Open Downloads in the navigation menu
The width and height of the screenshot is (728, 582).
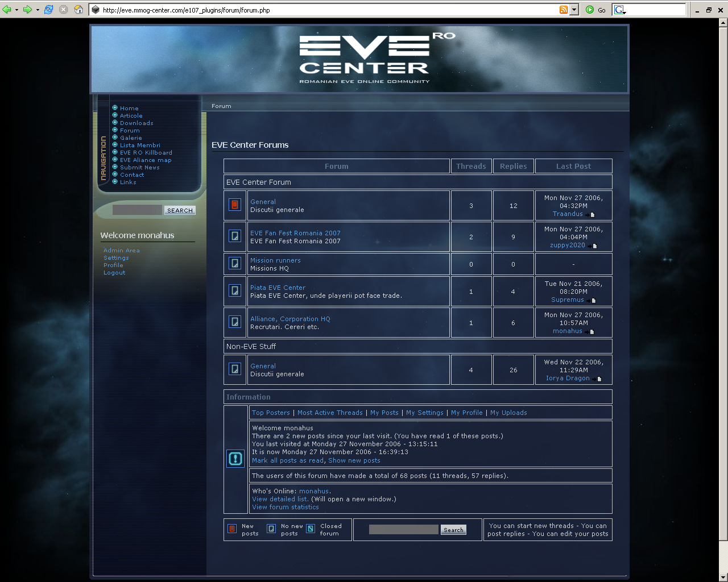[136, 123]
